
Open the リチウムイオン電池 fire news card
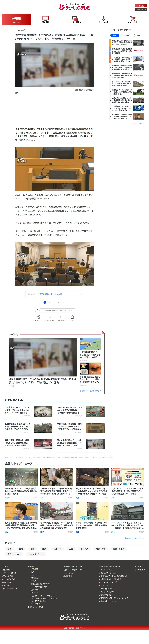coord(92,517)
